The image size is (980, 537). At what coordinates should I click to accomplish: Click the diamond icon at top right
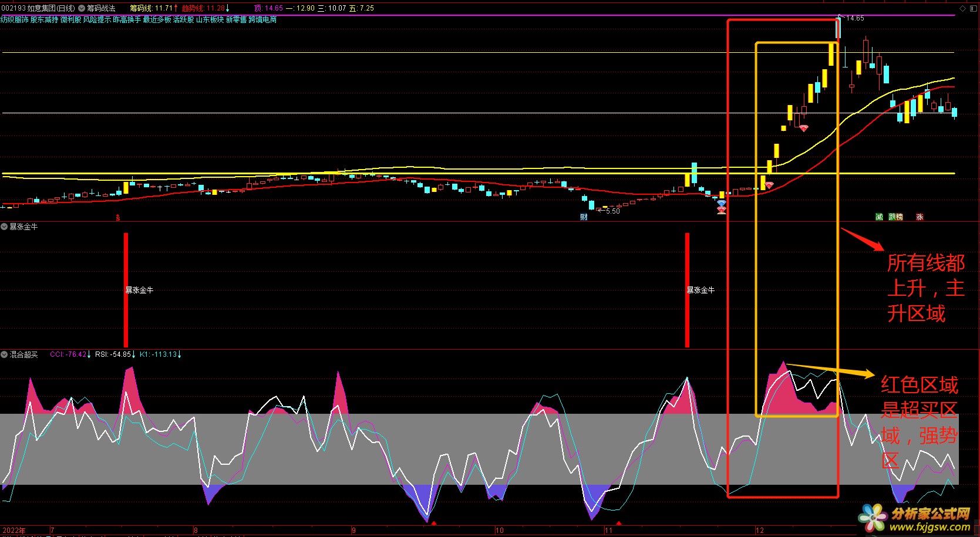point(962,8)
